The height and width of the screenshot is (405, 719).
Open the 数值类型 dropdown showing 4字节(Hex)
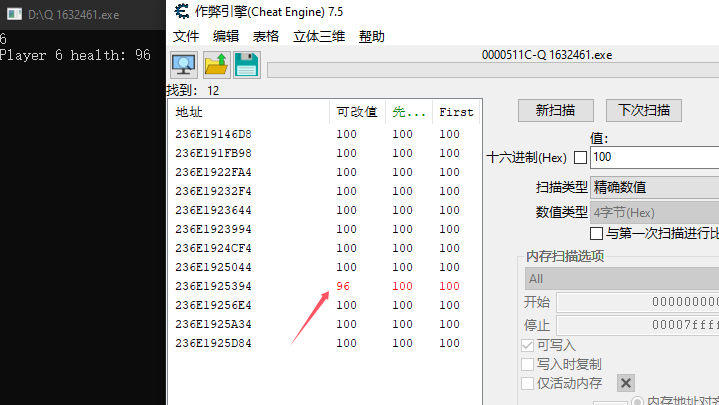654,212
